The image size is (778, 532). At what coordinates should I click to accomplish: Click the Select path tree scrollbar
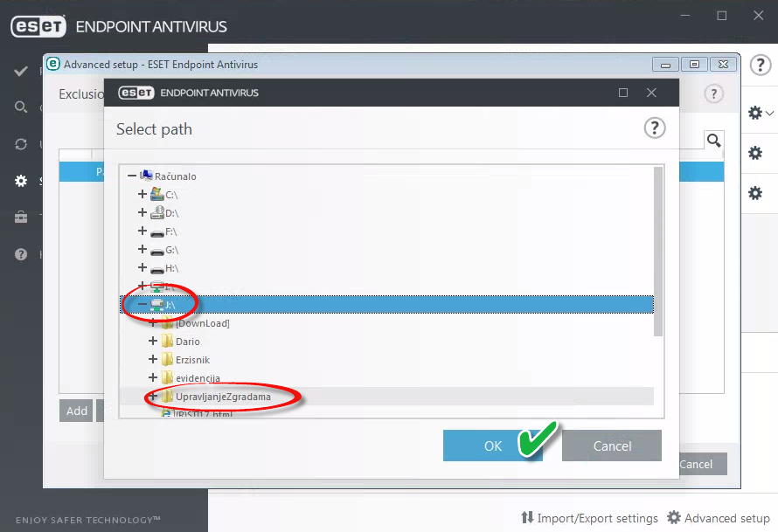[x=658, y=252]
